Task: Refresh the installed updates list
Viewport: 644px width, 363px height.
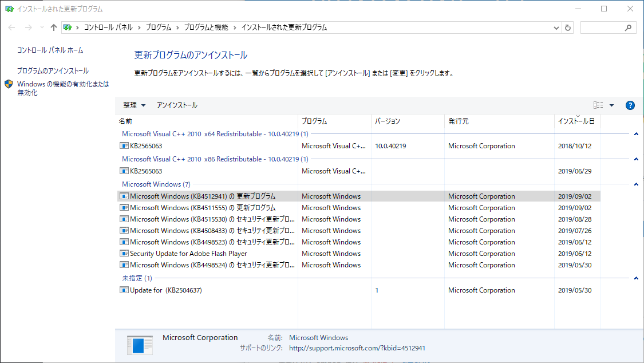Action: pyautogui.click(x=568, y=27)
